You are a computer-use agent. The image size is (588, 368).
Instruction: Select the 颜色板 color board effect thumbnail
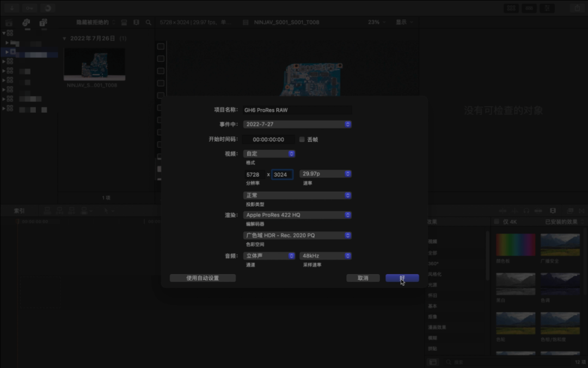[516, 245]
